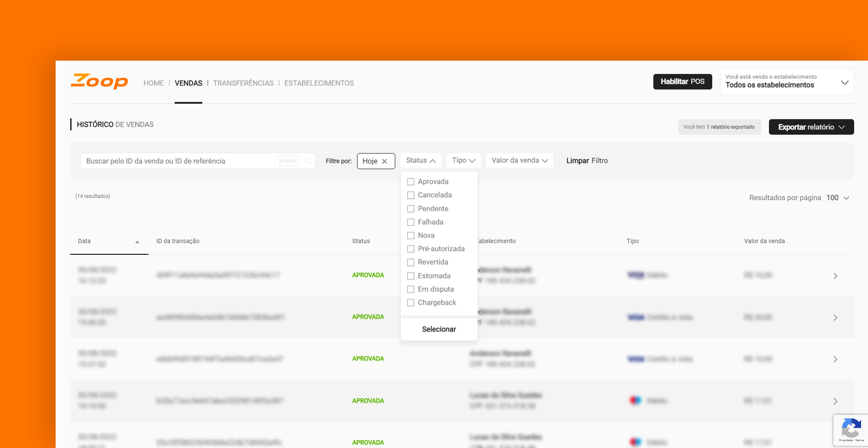Screen dimensions: 868x448
Task: Select the VENDAS tab
Action: coord(189,83)
